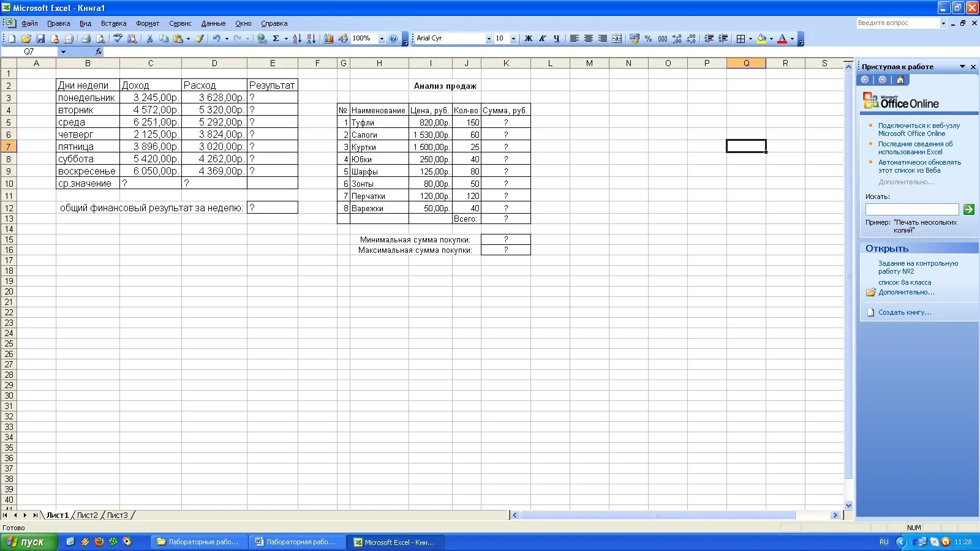Copy selection using the Copy icon
Image resolution: width=980 pixels, height=551 pixels.
click(x=164, y=39)
